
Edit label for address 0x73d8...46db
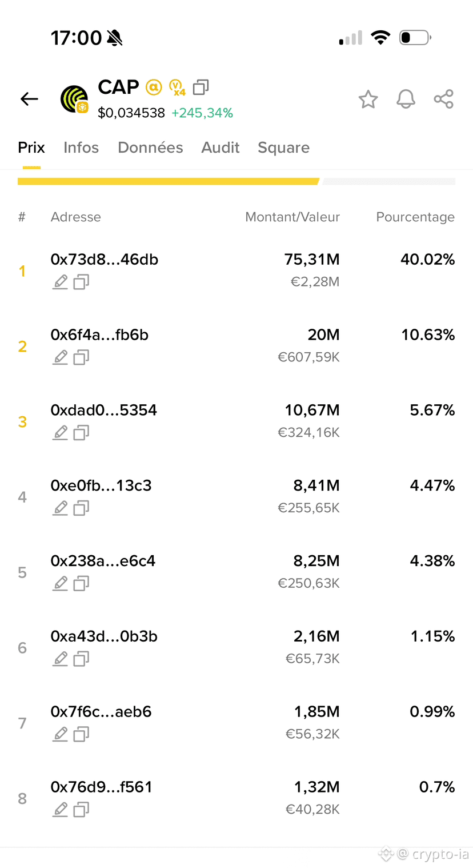(x=60, y=282)
